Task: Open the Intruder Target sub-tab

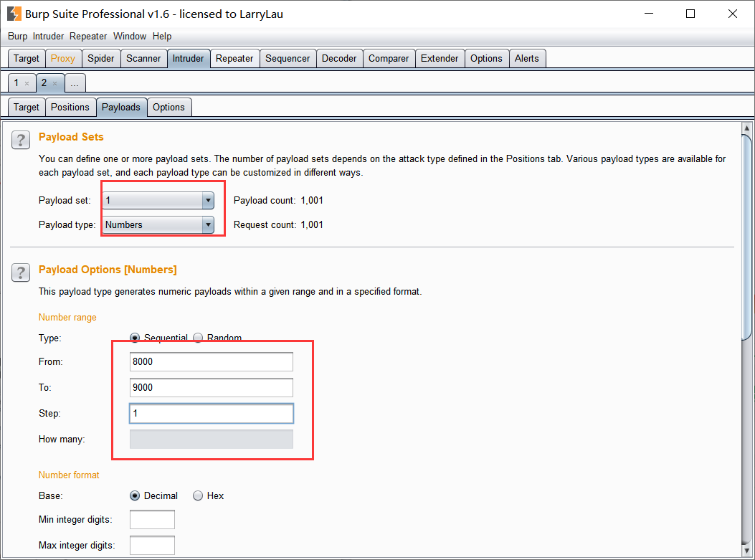Action: (27, 108)
